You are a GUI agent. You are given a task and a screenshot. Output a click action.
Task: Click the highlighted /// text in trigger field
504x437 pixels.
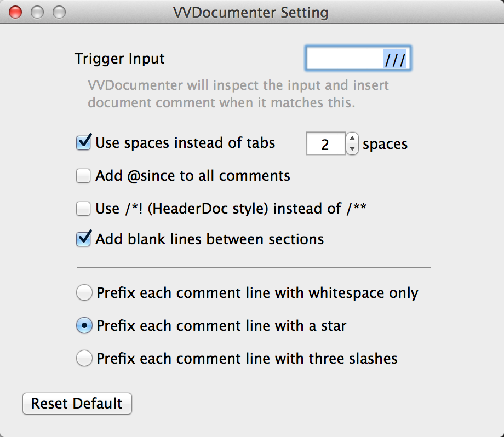coord(395,59)
